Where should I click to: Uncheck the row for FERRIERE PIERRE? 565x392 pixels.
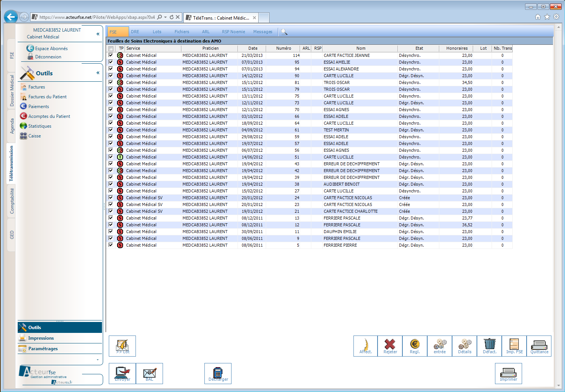(x=111, y=245)
